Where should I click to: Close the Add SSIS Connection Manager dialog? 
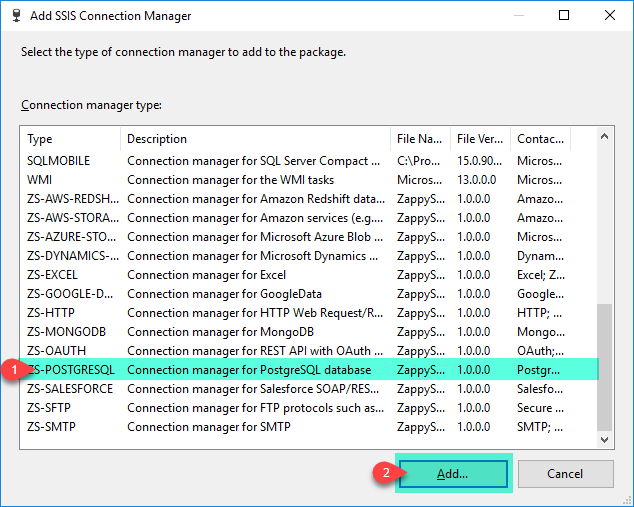[x=610, y=15]
